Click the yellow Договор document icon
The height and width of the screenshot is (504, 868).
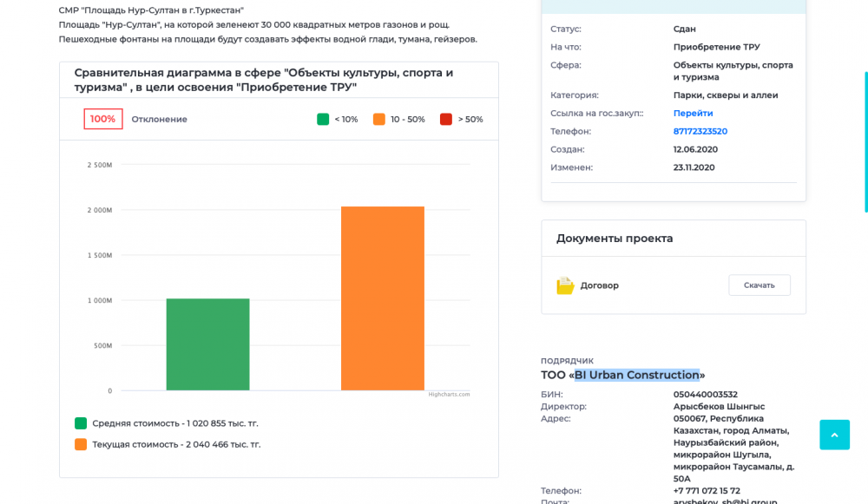[x=565, y=285]
